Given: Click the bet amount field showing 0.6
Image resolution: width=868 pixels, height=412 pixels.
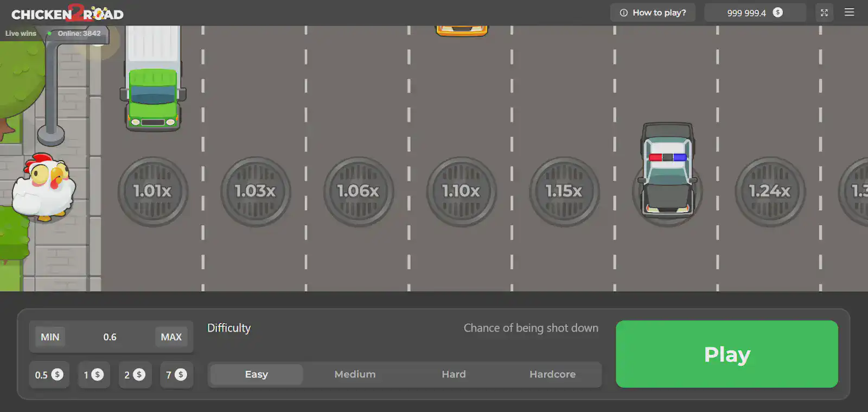Looking at the screenshot, I should pos(110,337).
